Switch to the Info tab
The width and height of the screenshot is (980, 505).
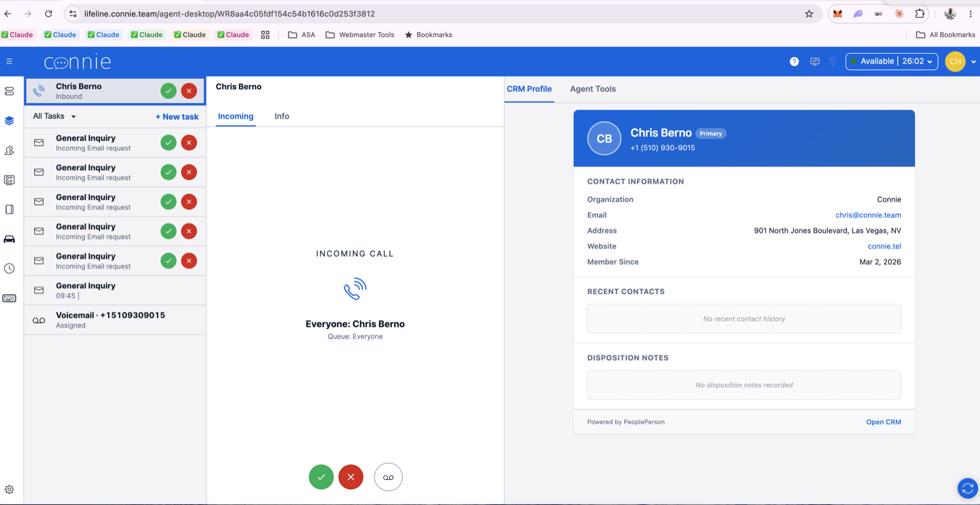(x=282, y=116)
